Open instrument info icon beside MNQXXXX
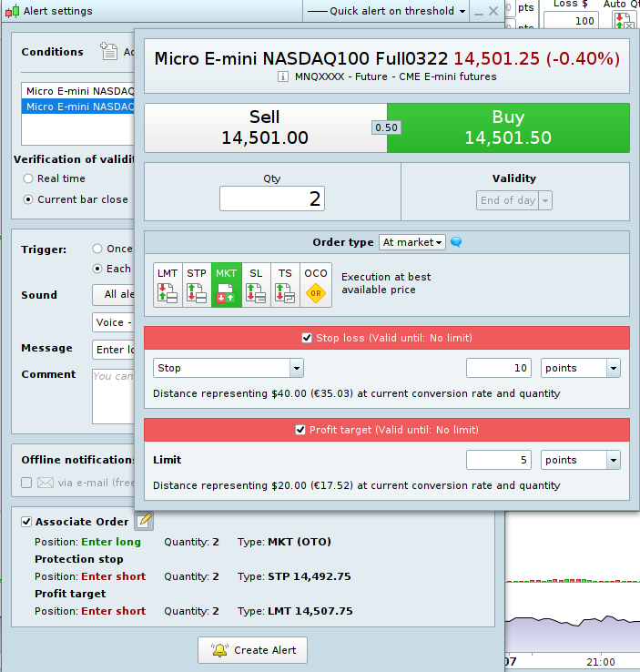The height and width of the screenshot is (672, 640). coord(283,76)
